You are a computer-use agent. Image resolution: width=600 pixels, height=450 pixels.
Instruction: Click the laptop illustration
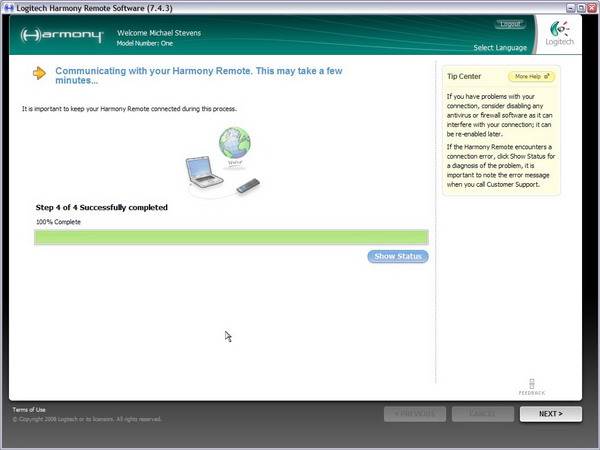tap(204, 172)
